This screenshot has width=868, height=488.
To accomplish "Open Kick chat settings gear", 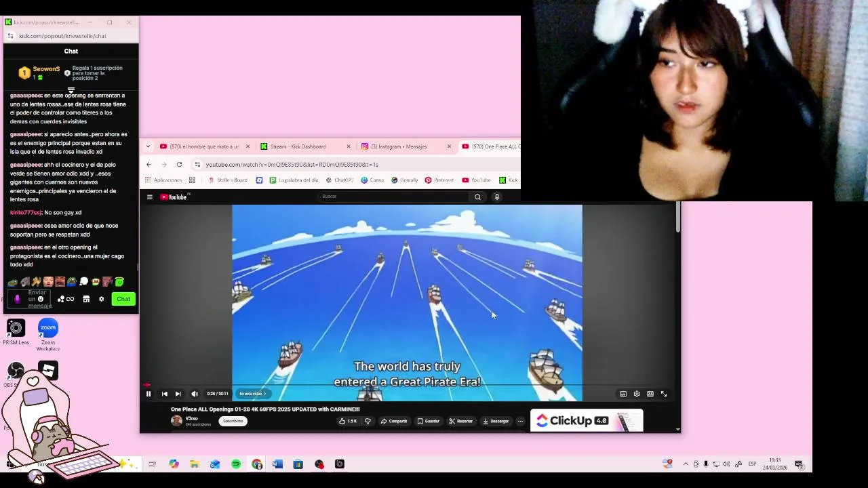I will click(x=102, y=299).
